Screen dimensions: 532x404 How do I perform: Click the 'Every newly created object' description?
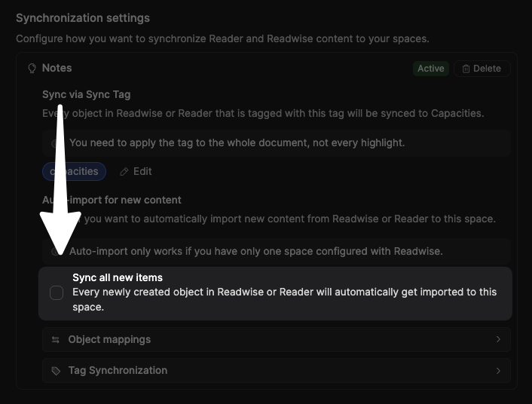tap(284, 299)
